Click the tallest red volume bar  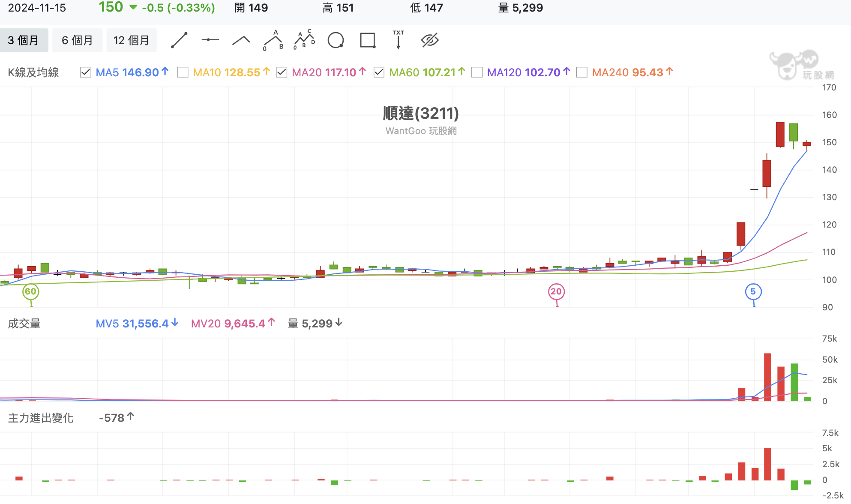pos(767,377)
